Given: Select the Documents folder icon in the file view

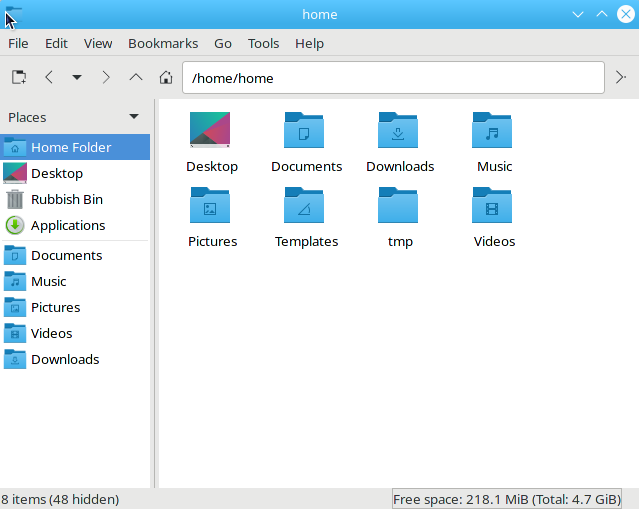Looking at the screenshot, I should click(304, 130).
